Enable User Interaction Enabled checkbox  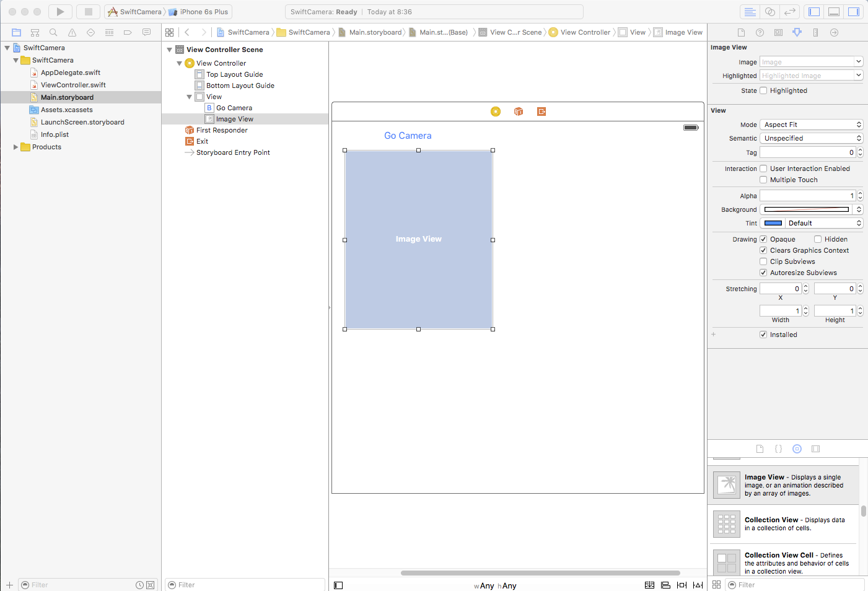pyautogui.click(x=763, y=169)
